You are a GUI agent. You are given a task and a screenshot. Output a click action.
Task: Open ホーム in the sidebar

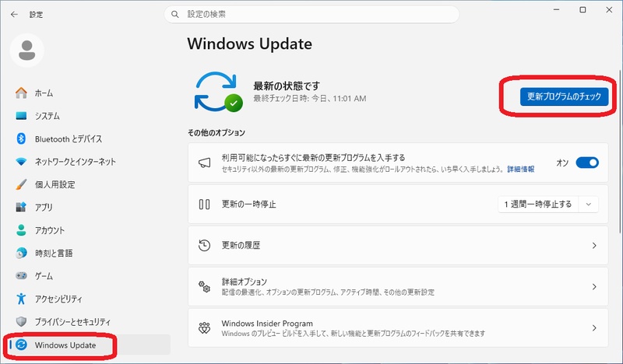click(90, 93)
